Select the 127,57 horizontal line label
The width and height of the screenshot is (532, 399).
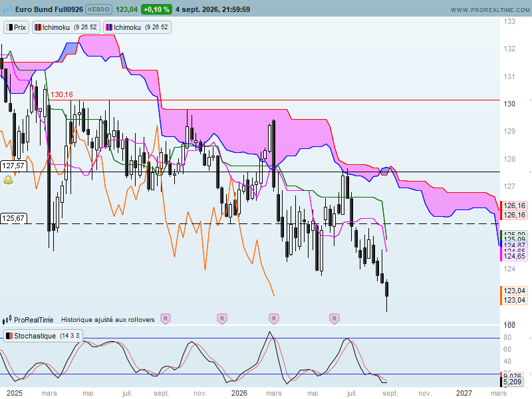point(13,166)
